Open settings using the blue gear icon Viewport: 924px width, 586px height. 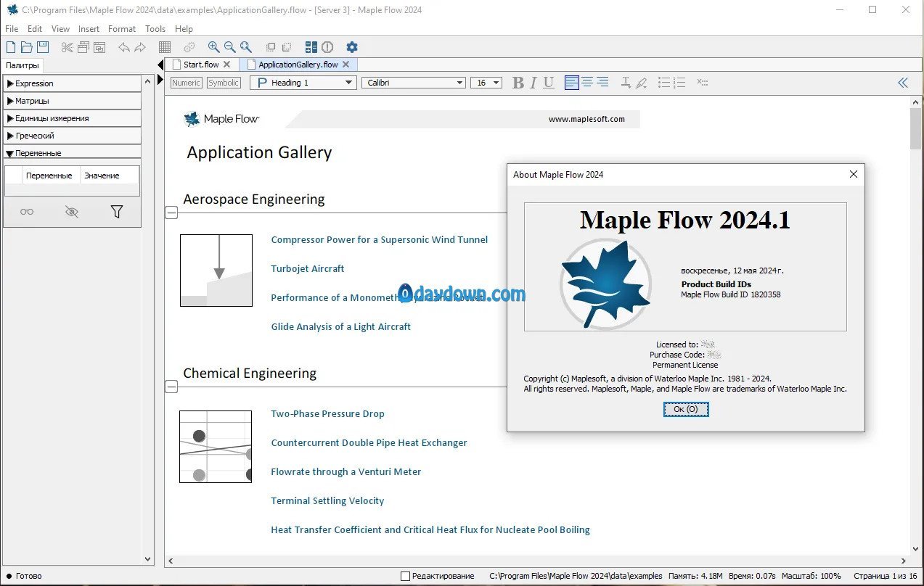pyautogui.click(x=352, y=47)
